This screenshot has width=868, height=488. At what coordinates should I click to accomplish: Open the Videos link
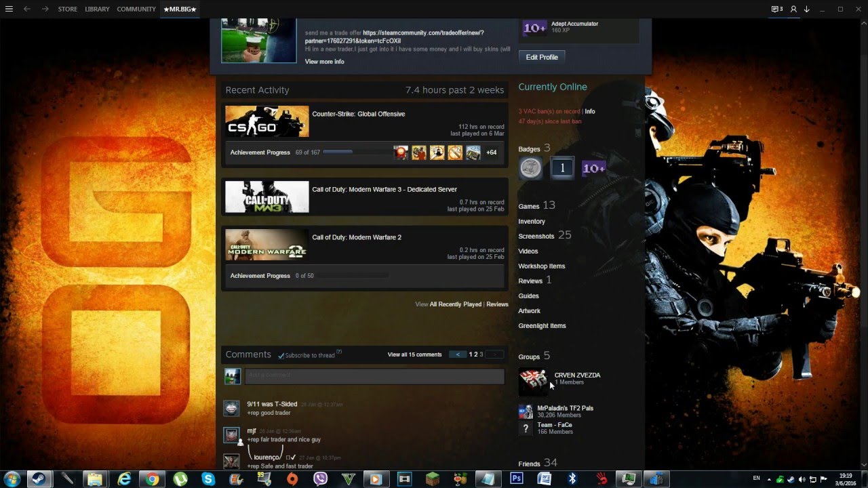pos(528,251)
